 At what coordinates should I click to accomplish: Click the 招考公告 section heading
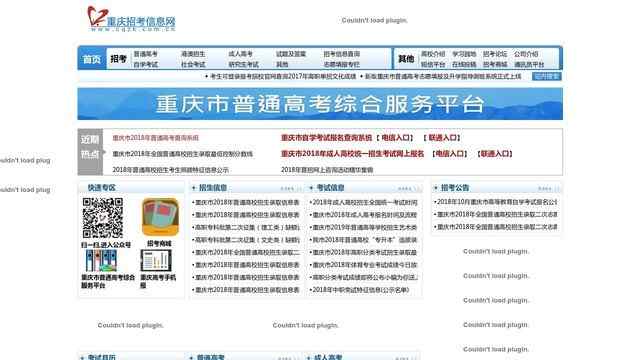pos(455,188)
